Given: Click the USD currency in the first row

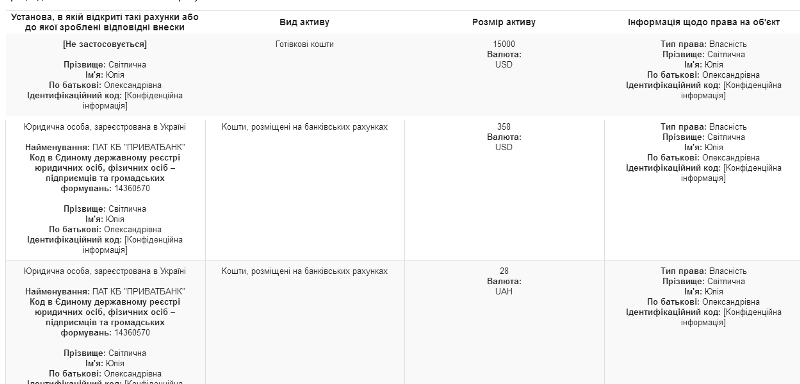Looking at the screenshot, I should click(x=504, y=65).
